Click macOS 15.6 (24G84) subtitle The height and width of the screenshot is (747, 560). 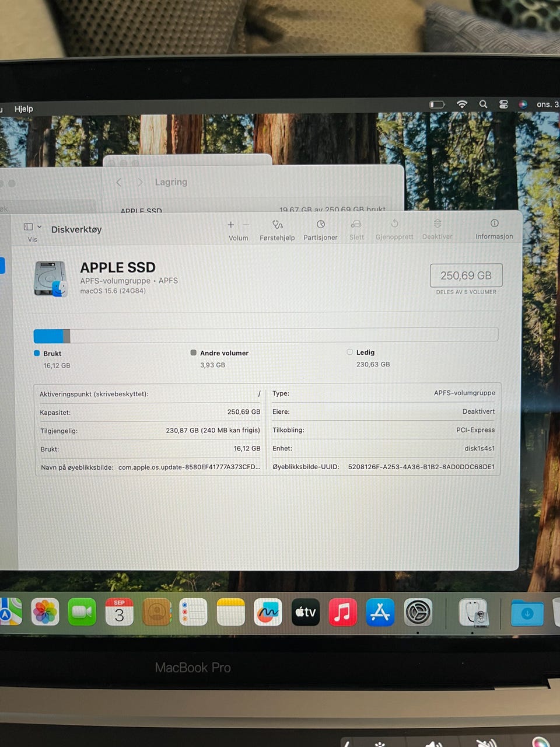point(113,291)
